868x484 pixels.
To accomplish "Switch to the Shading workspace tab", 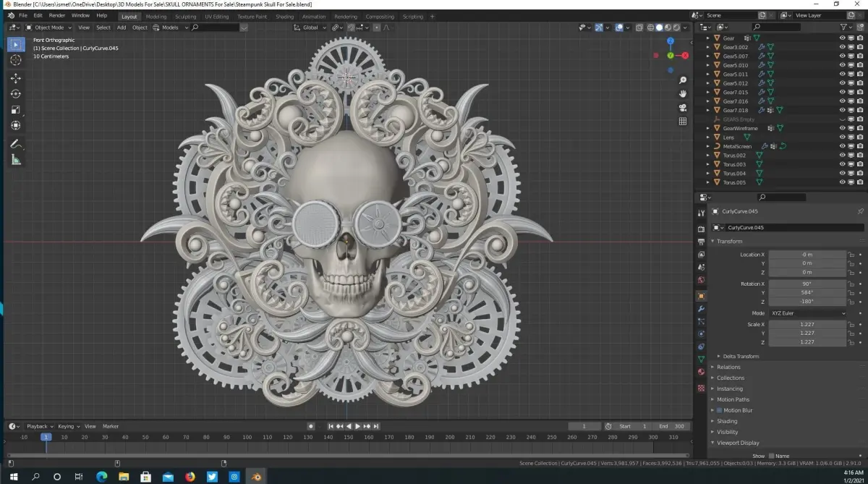I will point(285,16).
